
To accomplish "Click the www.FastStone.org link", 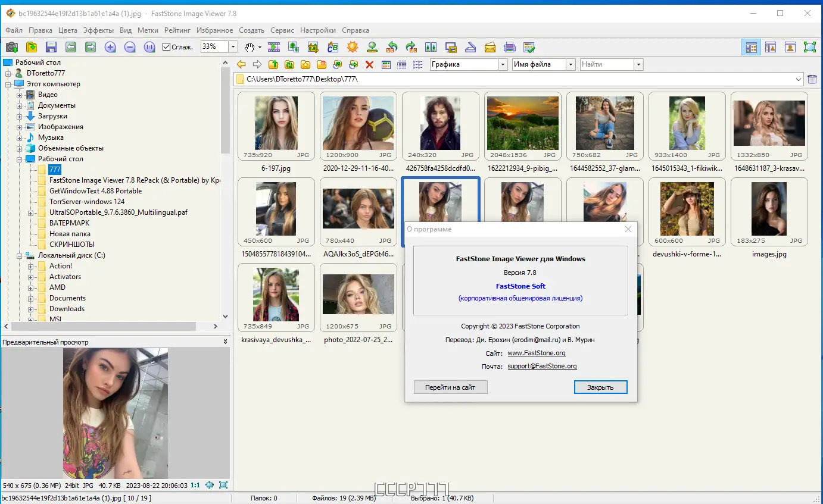I will coord(536,353).
